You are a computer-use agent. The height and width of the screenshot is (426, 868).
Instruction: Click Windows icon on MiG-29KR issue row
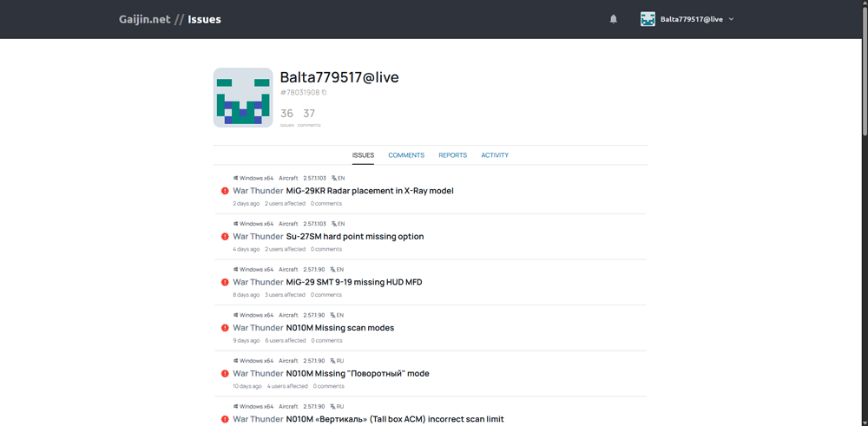(236, 178)
